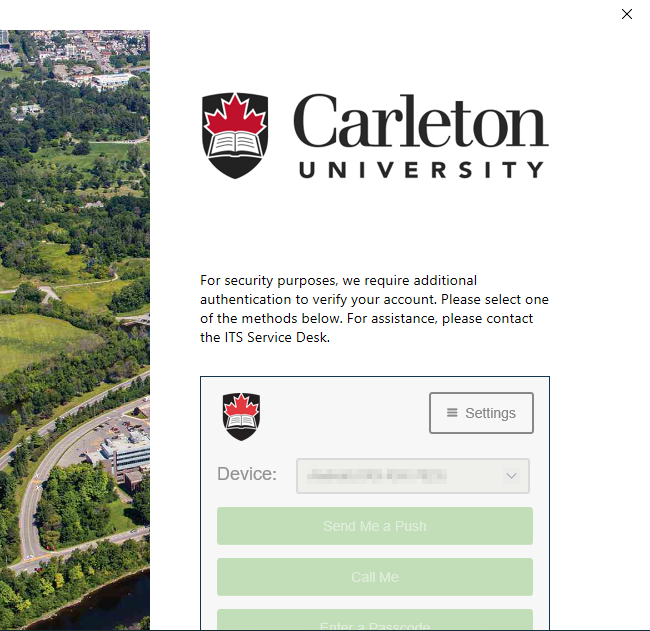
Task: Click the campus aerial photo
Action: tap(75, 330)
